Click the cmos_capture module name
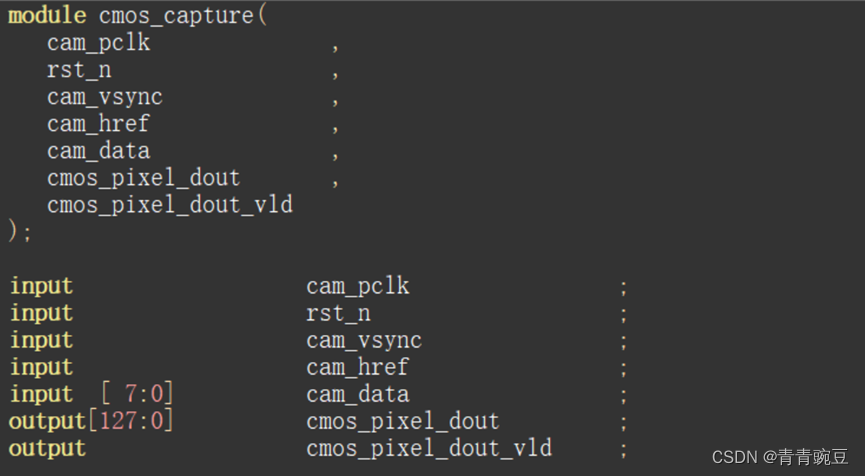 (x=176, y=16)
